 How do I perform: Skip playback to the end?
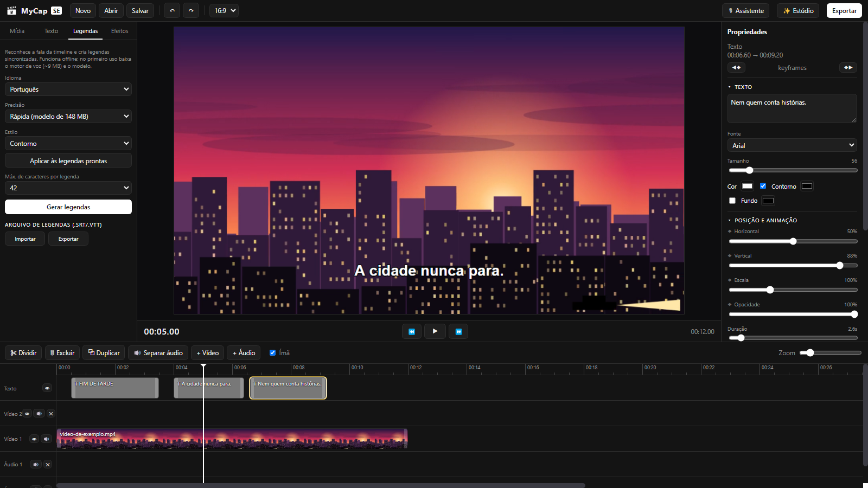[x=458, y=331]
